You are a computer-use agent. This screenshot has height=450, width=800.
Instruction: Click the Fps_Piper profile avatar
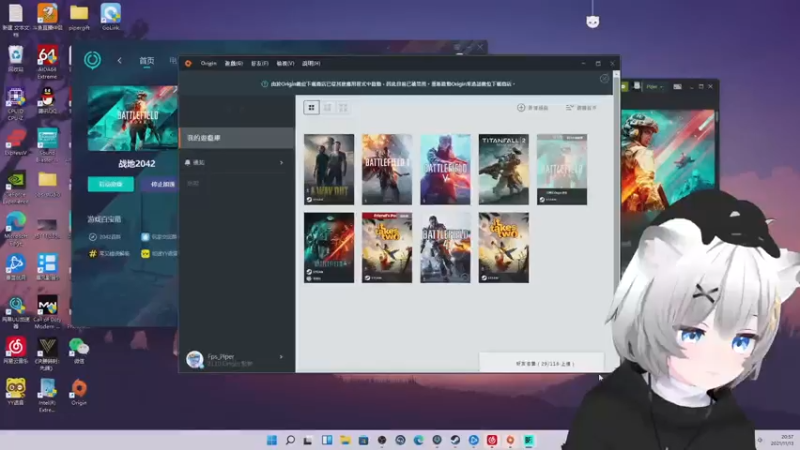(x=194, y=359)
